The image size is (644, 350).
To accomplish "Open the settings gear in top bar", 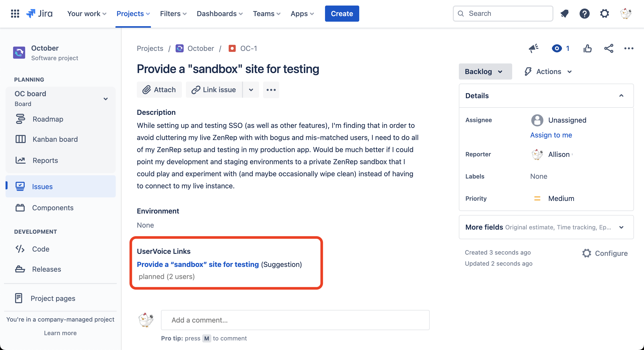I will click(x=605, y=14).
